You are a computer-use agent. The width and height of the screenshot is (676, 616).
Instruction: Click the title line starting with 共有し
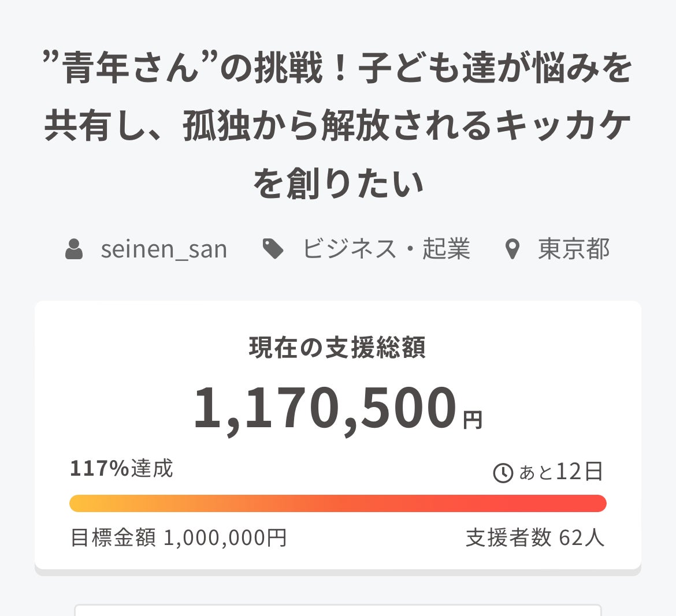(337, 126)
